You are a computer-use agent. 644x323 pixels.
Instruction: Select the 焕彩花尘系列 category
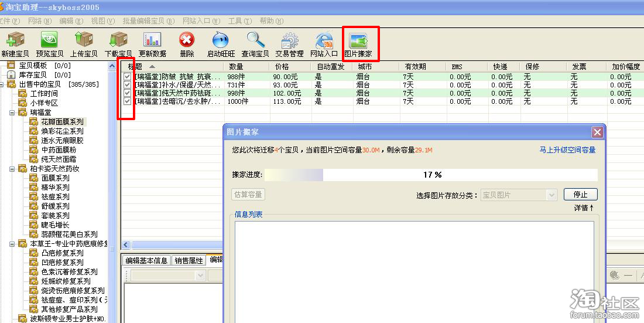point(63,131)
